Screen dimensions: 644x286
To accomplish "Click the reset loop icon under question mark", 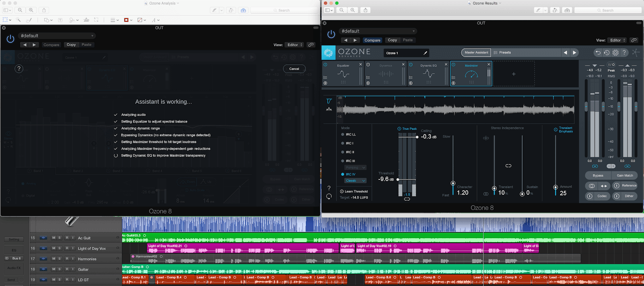I will 329,196.
